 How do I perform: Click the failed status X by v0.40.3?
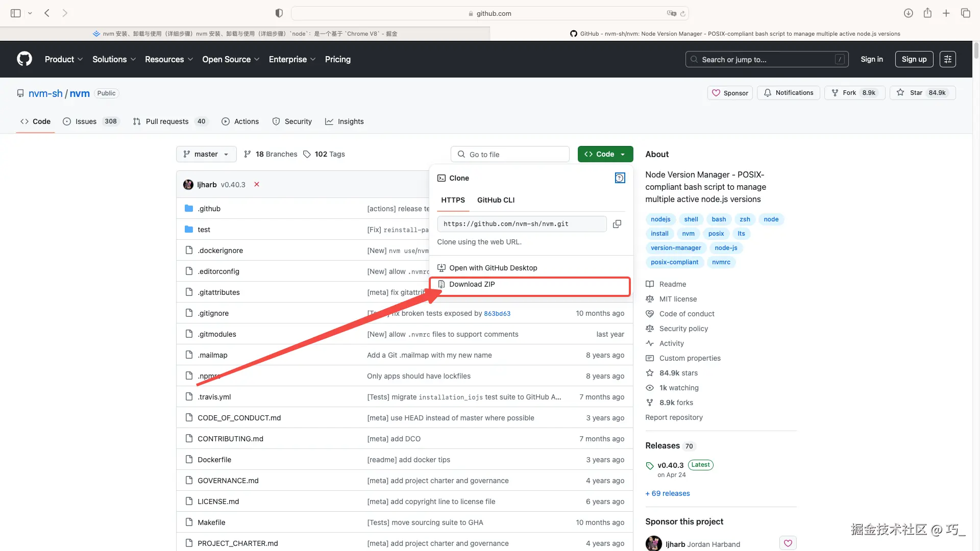click(257, 185)
